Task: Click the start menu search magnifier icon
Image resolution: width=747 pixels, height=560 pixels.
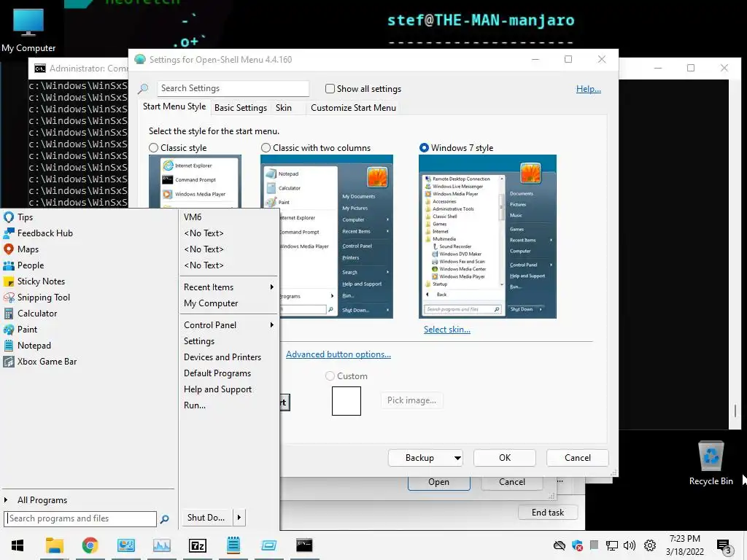Action: pos(164,519)
